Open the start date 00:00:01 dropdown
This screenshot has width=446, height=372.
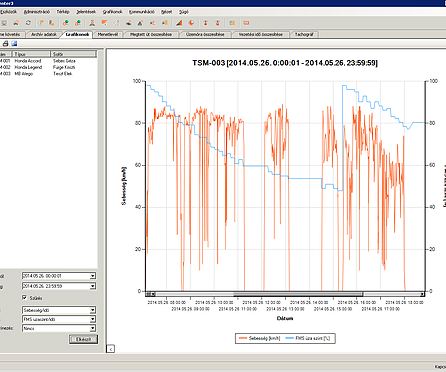click(93, 276)
